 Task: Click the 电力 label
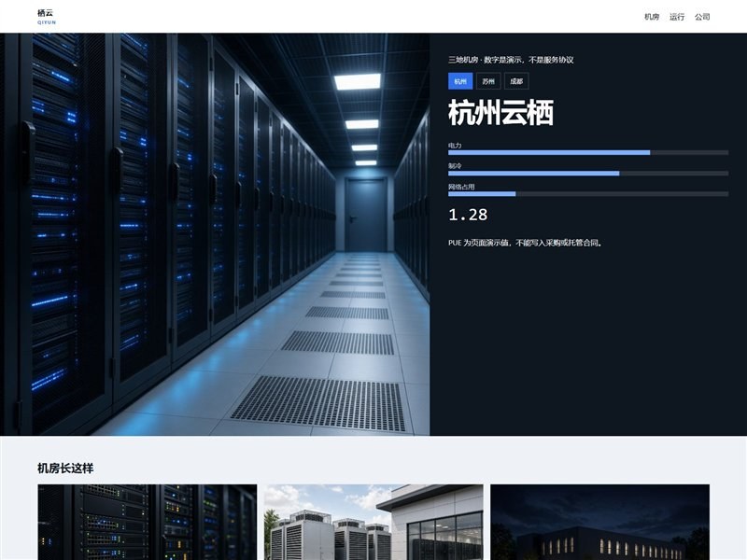(x=455, y=146)
